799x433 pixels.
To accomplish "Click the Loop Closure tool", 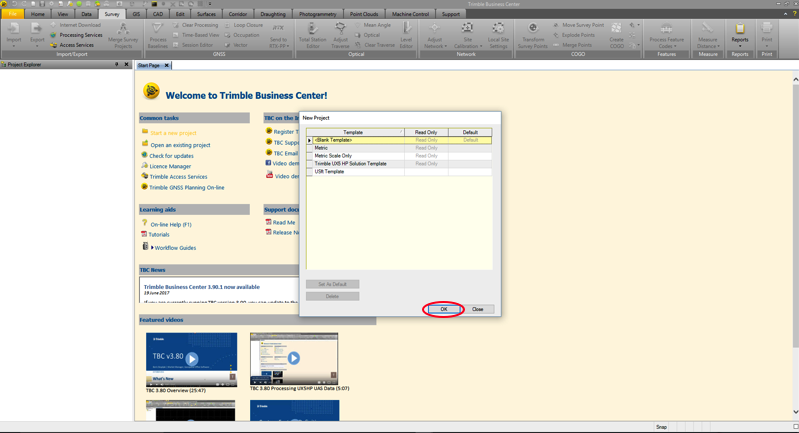I will (244, 25).
